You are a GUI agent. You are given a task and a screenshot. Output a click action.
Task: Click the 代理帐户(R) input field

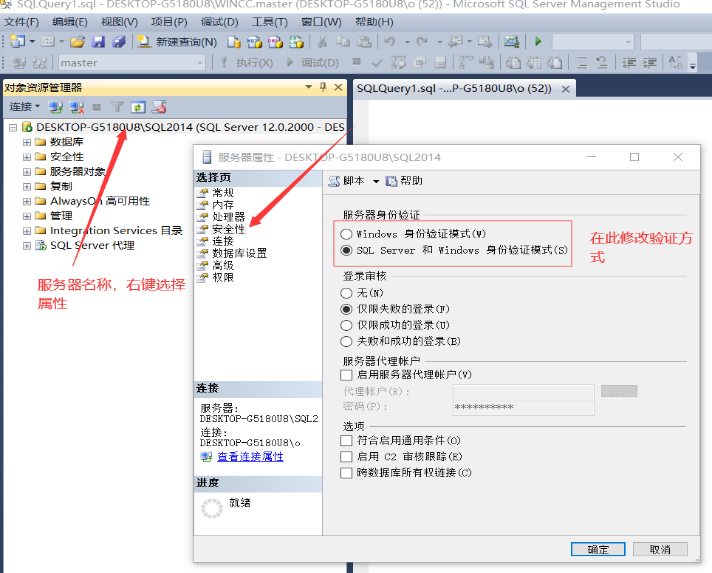click(524, 392)
